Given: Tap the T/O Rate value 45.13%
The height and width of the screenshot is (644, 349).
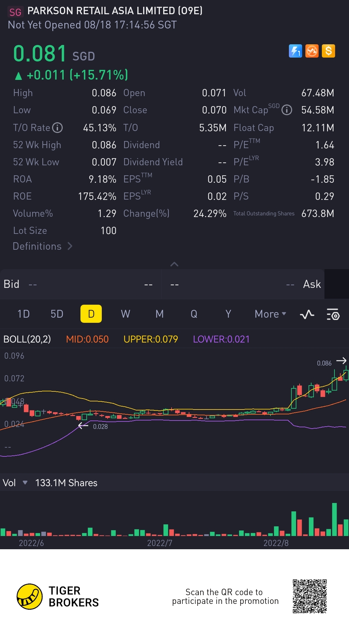Looking at the screenshot, I should pos(100,128).
